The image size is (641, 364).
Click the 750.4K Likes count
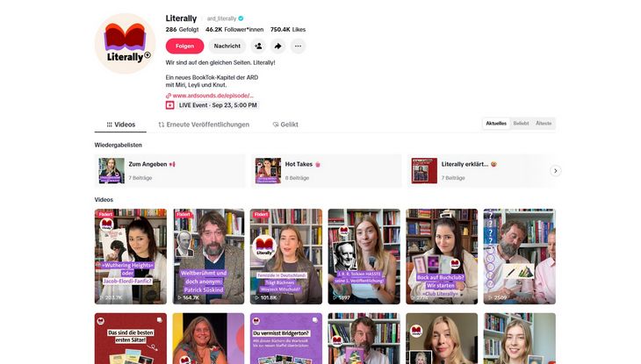(288, 30)
